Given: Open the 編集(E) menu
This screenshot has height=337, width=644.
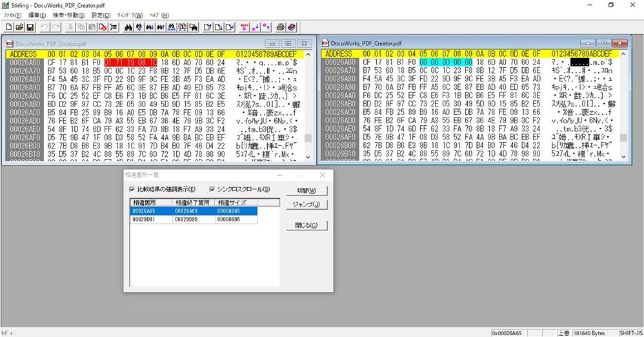Looking at the screenshot, I should tap(37, 15).
